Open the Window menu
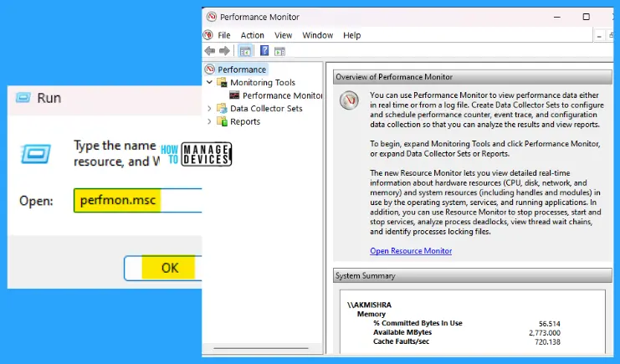This screenshot has width=620, height=364. [317, 35]
